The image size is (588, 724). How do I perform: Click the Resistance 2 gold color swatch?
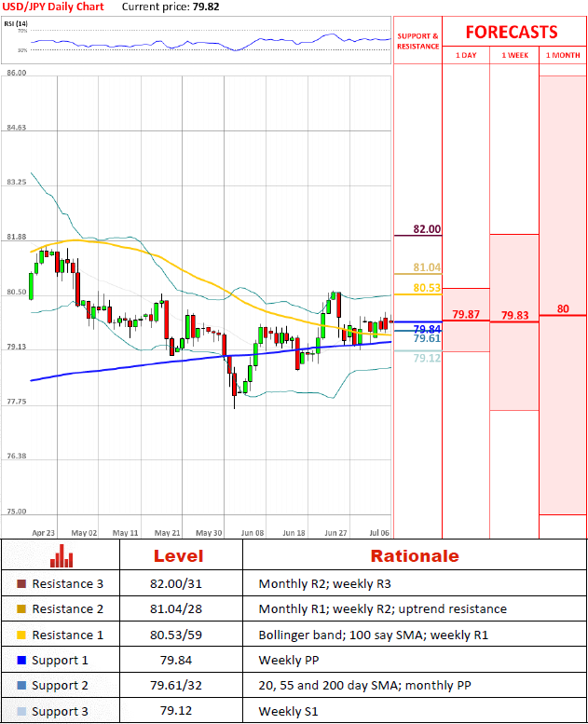pyautogui.click(x=21, y=609)
